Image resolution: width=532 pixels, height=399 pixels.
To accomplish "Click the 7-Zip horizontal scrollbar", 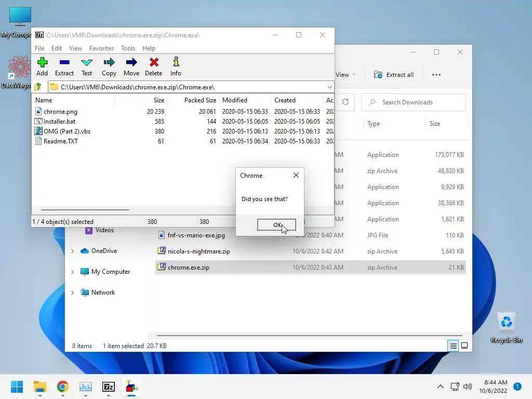I will tap(85, 210).
